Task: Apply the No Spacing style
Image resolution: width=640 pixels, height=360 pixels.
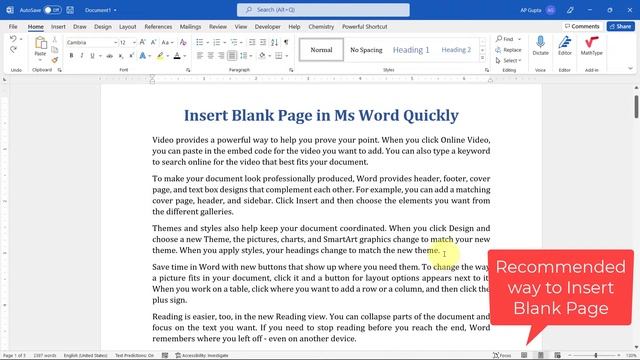Action: 366,50
